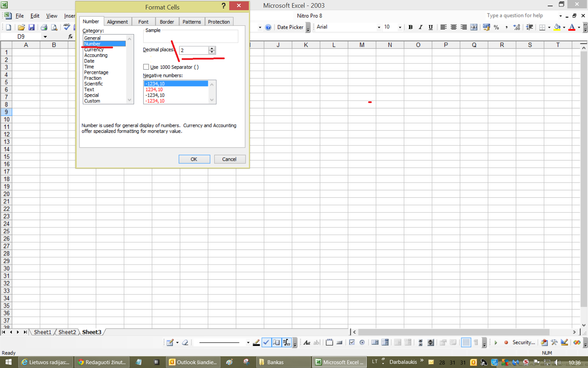Click the Print Preview icon

point(54,27)
